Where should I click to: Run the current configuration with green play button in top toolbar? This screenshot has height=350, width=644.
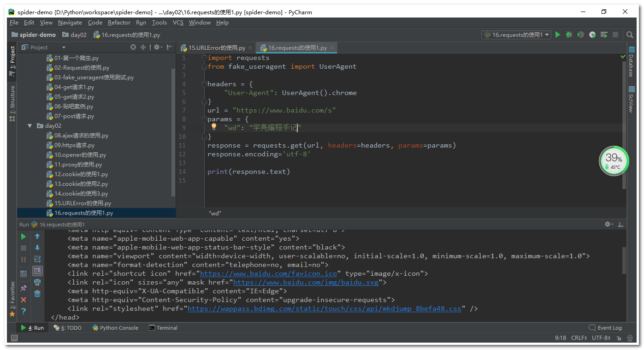pyautogui.click(x=558, y=35)
